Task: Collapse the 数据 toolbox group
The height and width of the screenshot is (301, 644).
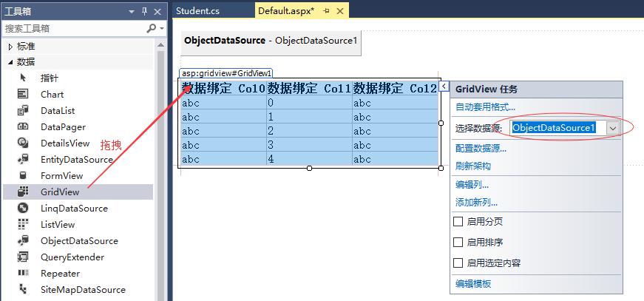Action: pos(10,62)
